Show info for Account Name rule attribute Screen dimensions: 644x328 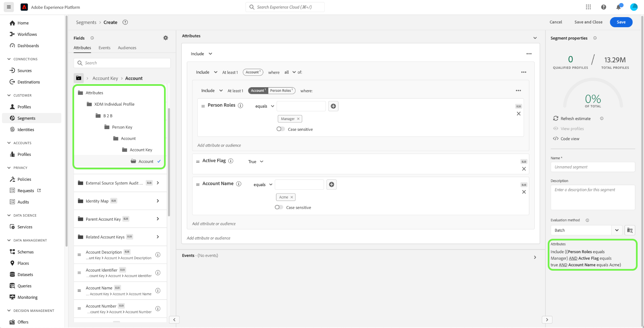pyautogui.click(x=239, y=184)
